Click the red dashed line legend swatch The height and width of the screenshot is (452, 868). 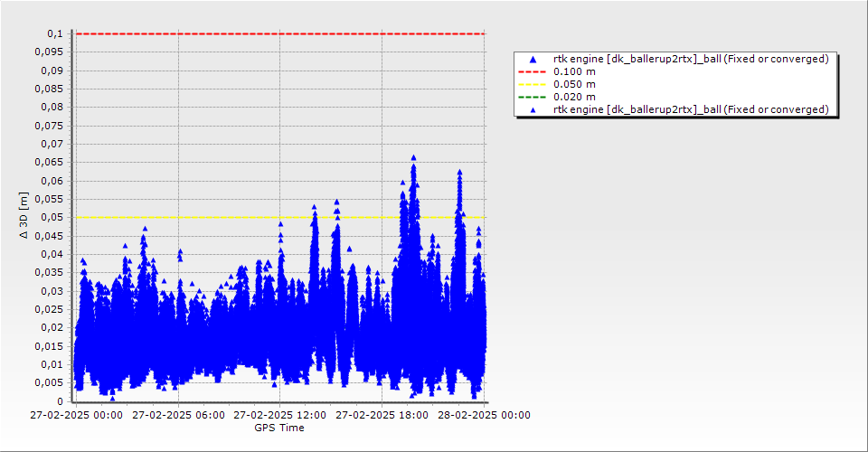click(x=532, y=72)
